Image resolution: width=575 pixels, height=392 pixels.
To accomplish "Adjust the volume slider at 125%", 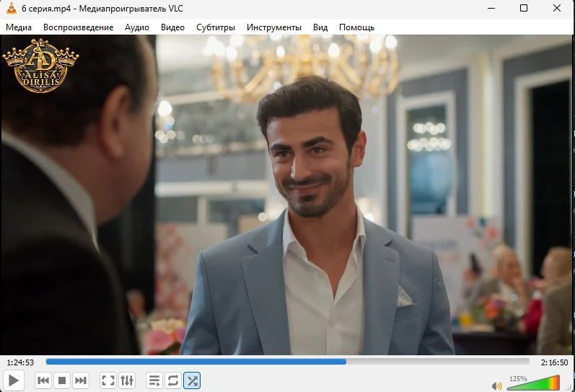I will (534, 383).
